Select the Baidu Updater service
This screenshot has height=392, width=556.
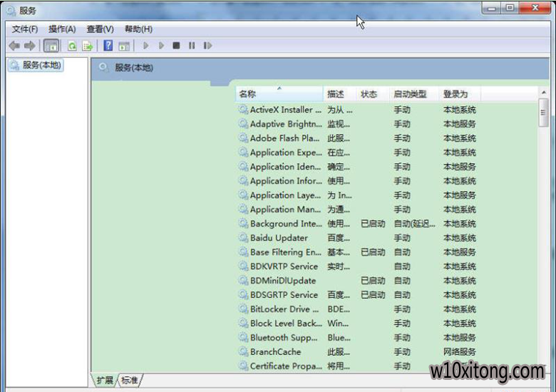point(357,238)
